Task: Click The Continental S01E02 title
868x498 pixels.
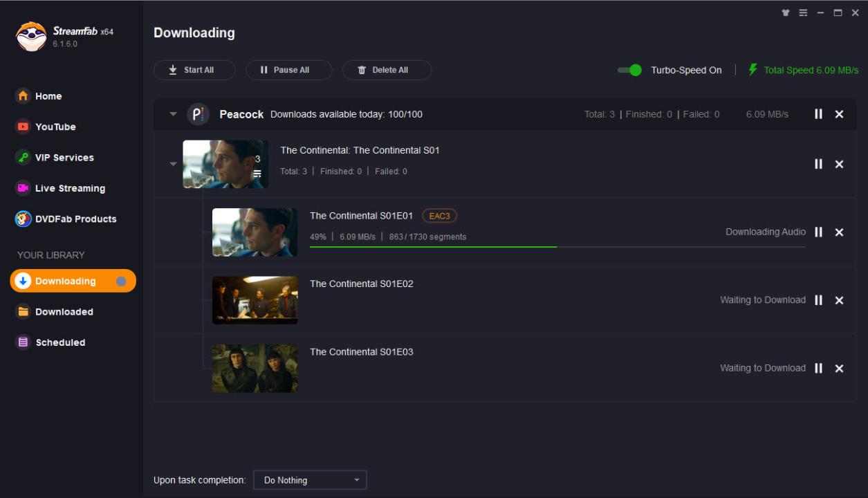Action: tap(362, 284)
